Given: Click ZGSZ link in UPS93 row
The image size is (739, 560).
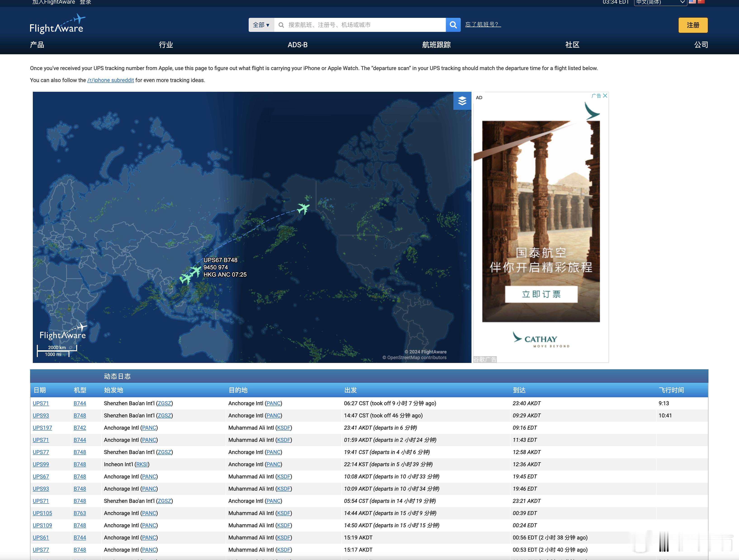Looking at the screenshot, I should (x=164, y=416).
